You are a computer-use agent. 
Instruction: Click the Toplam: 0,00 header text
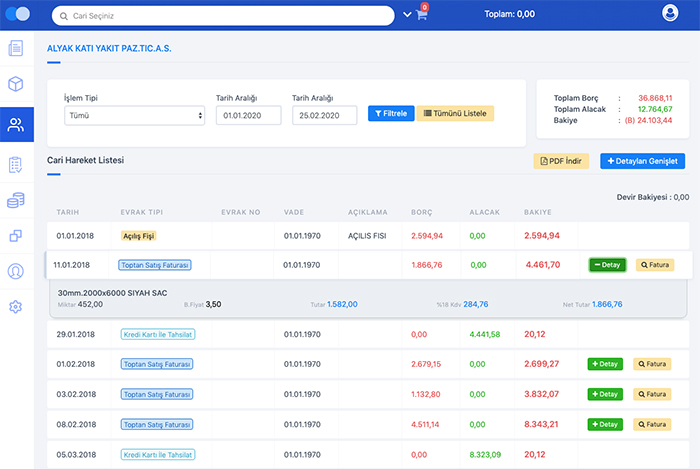[x=509, y=14]
